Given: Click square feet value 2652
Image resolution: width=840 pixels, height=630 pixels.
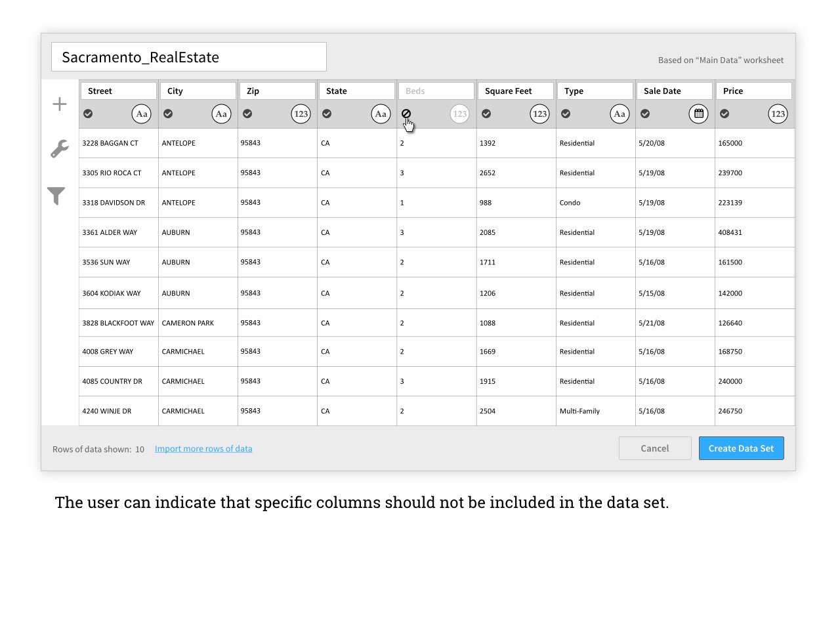Looking at the screenshot, I should tap(516, 173).
